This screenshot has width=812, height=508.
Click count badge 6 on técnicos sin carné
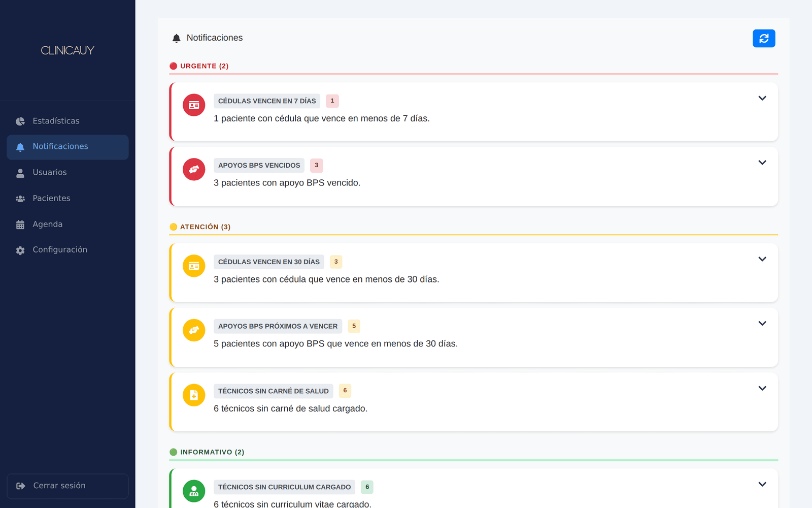pos(345,391)
